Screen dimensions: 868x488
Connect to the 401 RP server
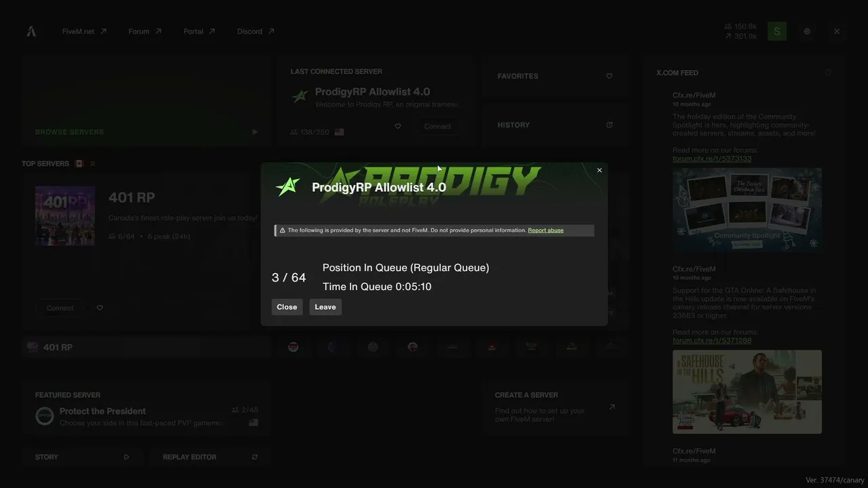60,308
